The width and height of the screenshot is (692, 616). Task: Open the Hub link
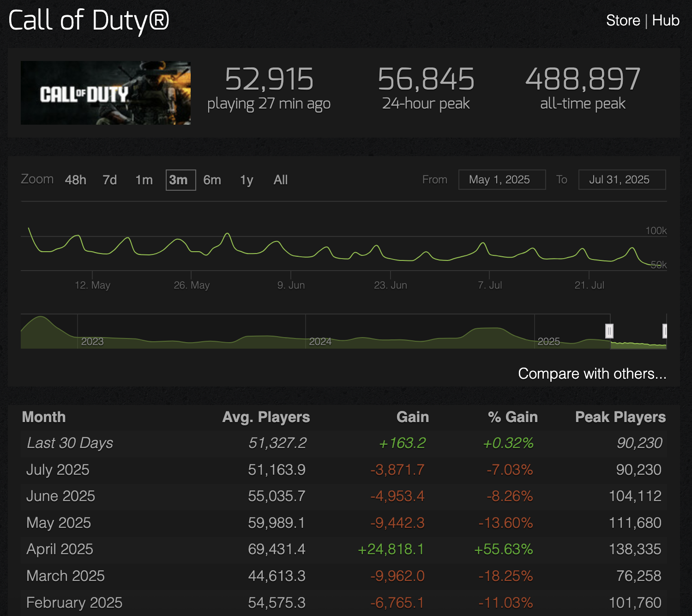[x=666, y=20]
